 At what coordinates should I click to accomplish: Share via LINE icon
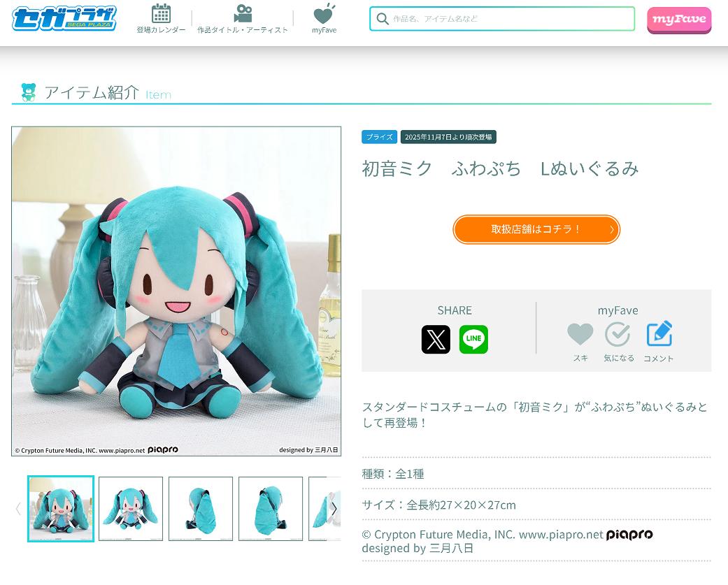pos(473,340)
